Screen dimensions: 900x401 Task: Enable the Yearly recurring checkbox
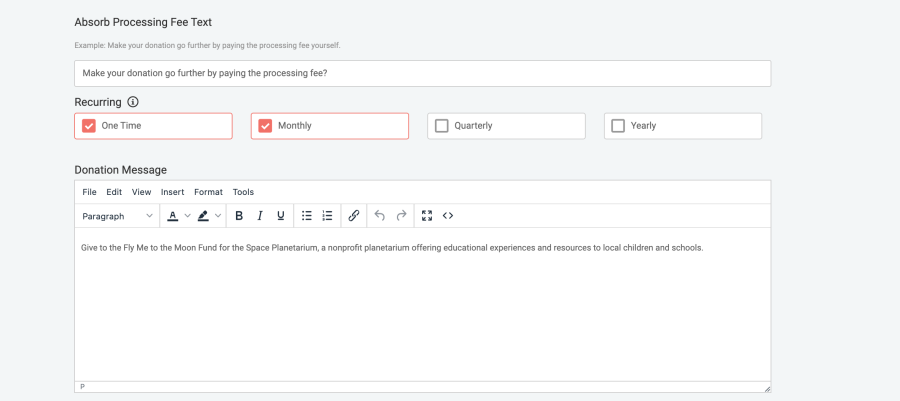pyautogui.click(x=618, y=126)
